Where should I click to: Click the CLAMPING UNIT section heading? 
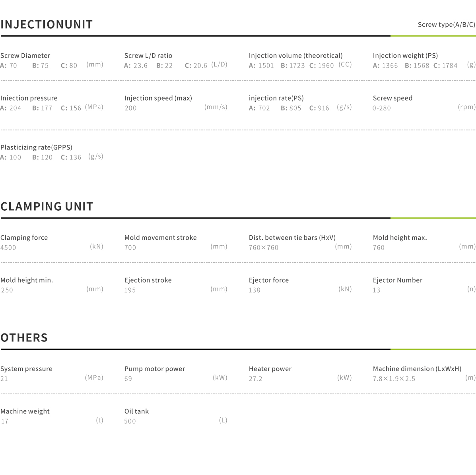point(47,207)
